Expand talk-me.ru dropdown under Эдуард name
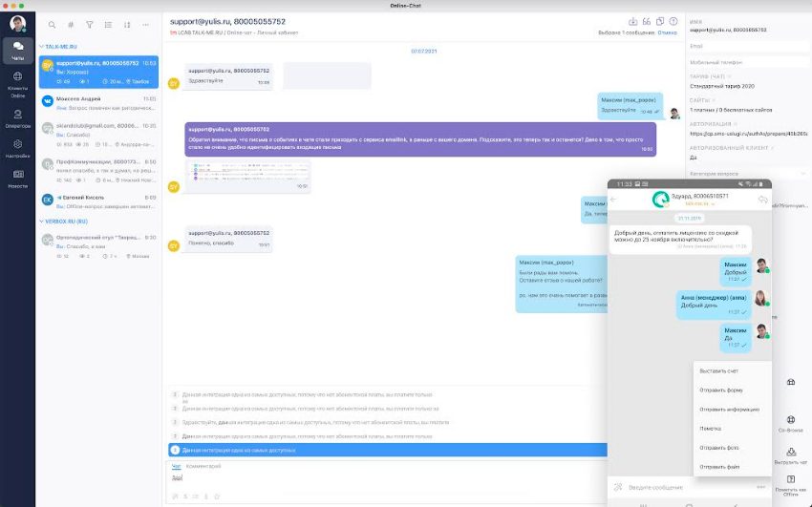The image size is (812, 507). (x=698, y=203)
